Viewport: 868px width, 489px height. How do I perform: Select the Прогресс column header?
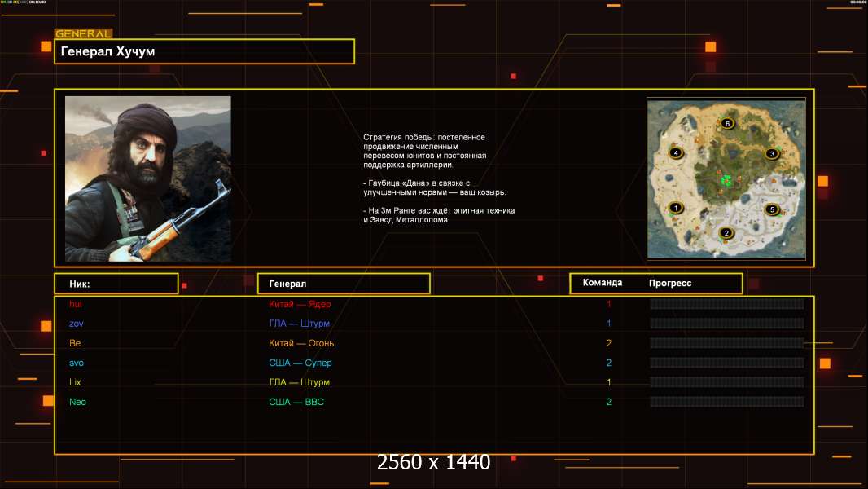click(x=670, y=284)
